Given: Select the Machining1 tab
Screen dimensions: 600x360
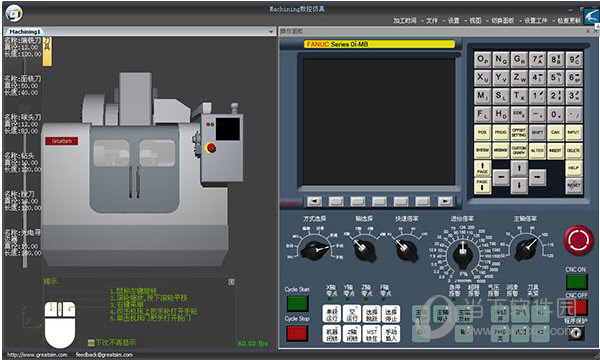Looking at the screenshot, I should coord(24,32).
